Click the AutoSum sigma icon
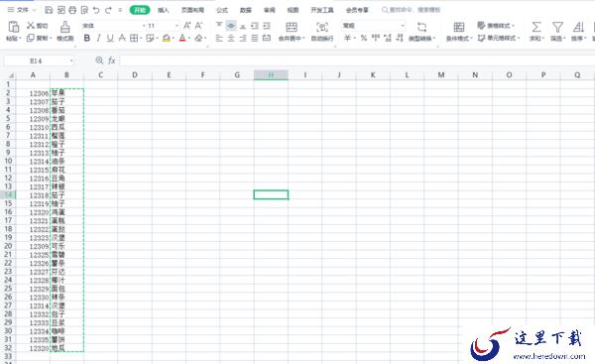The width and height of the screenshot is (595, 364). [x=536, y=27]
